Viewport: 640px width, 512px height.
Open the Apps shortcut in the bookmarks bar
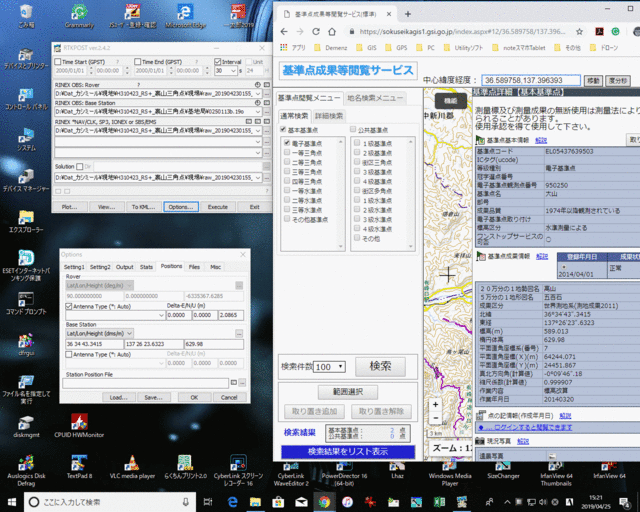(x=293, y=48)
